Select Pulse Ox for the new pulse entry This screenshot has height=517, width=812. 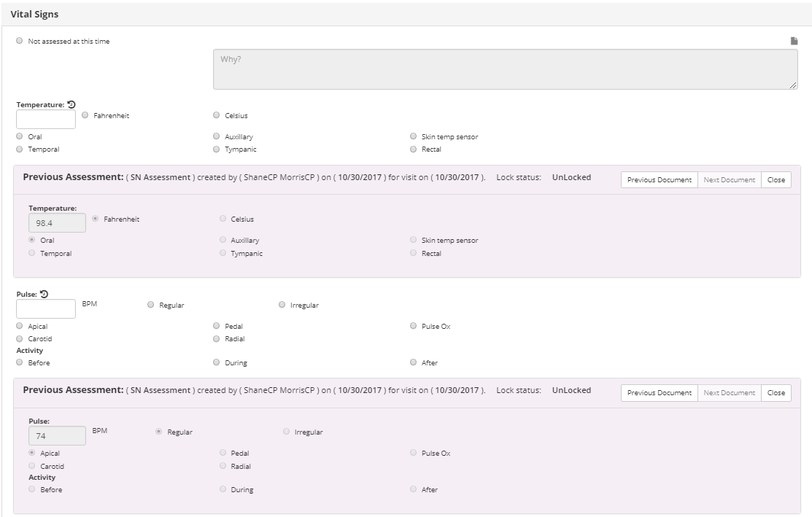pyautogui.click(x=414, y=326)
